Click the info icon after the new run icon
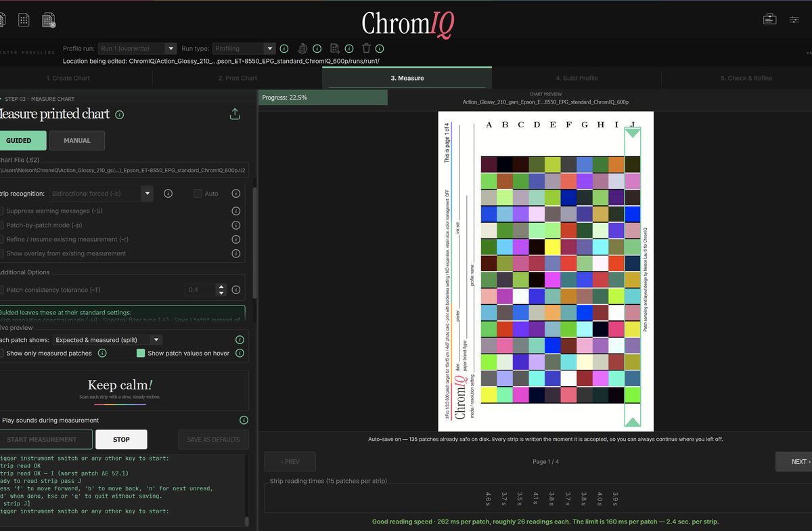The width and height of the screenshot is (812, 531). [x=349, y=49]
